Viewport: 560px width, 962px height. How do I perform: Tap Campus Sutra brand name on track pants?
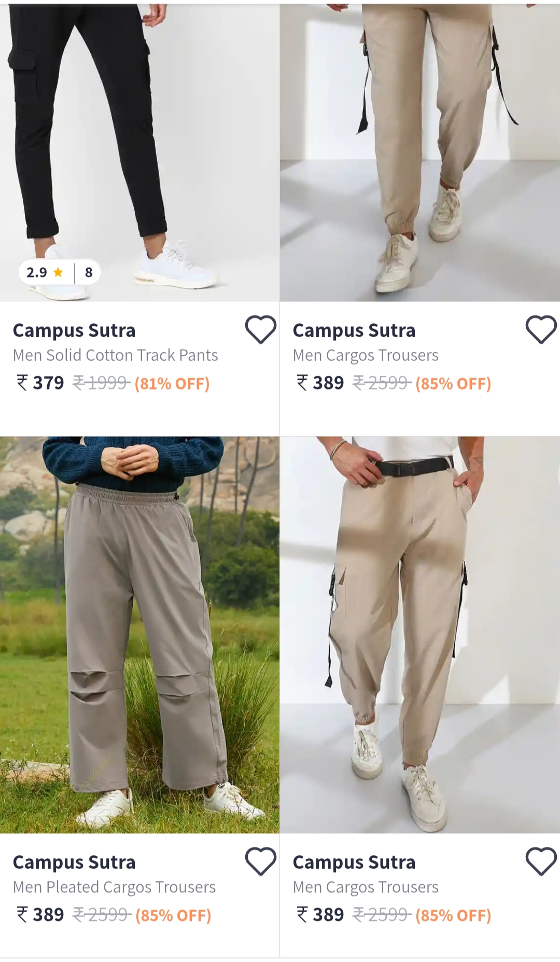[74, 331]
